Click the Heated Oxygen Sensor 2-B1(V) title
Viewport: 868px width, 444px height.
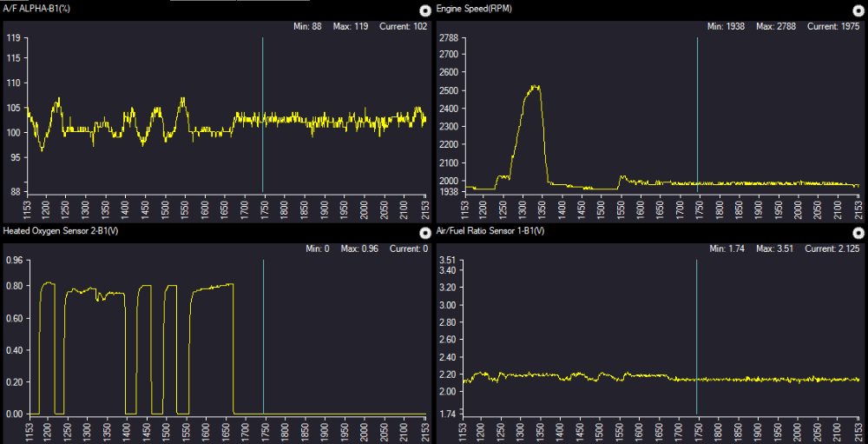pyautogui.click(x=61, y=231)
